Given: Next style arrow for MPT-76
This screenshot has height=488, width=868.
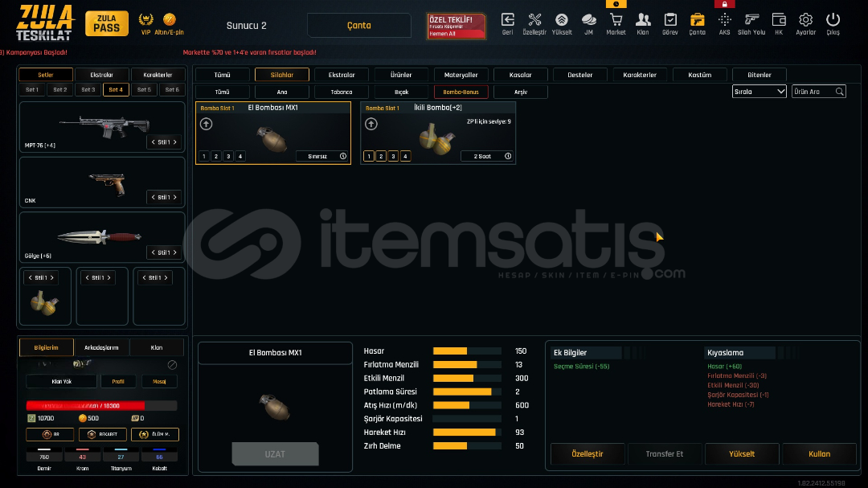Looking at the screenshot, I should click(x=175, y=142).
